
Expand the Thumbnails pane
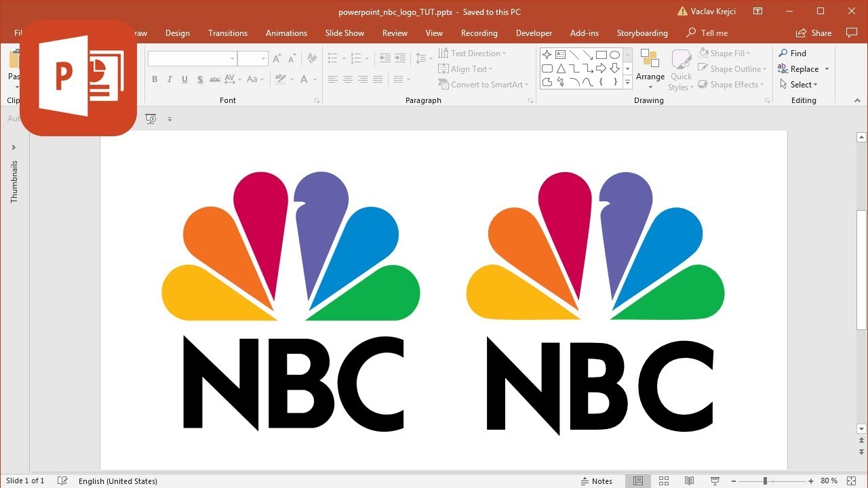click(x=13, y=147)
